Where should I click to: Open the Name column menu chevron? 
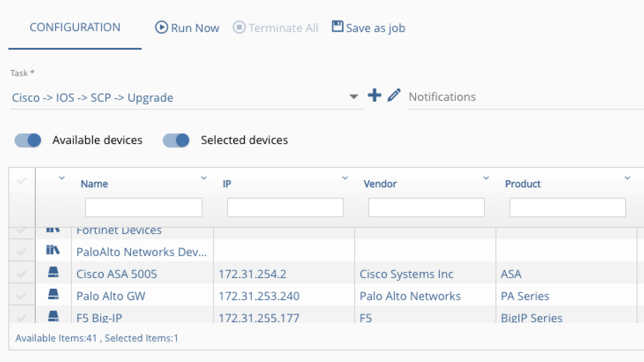click(x=204, y=178)
